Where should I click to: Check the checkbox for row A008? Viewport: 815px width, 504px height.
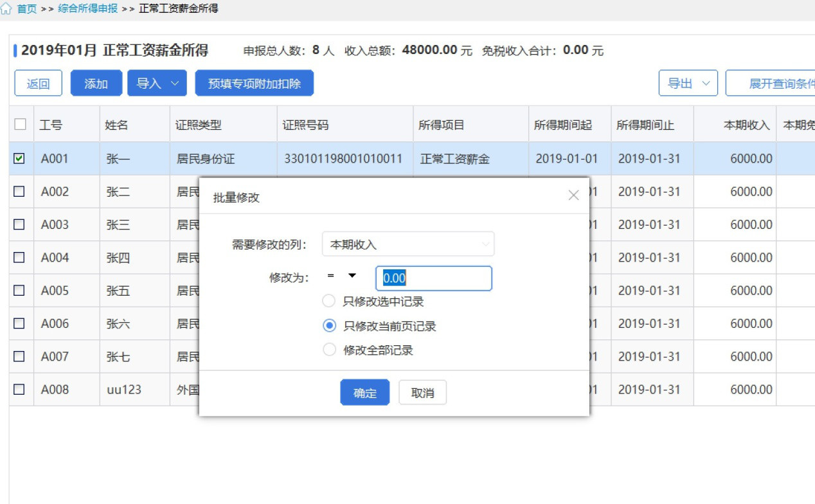[19, 389]
